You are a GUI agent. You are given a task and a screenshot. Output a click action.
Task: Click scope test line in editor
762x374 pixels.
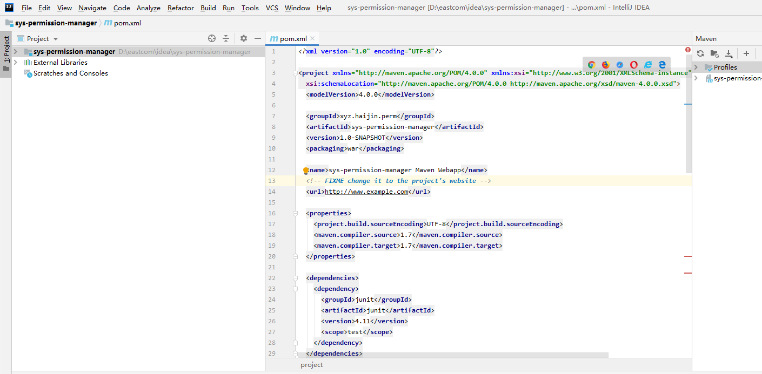357,332
